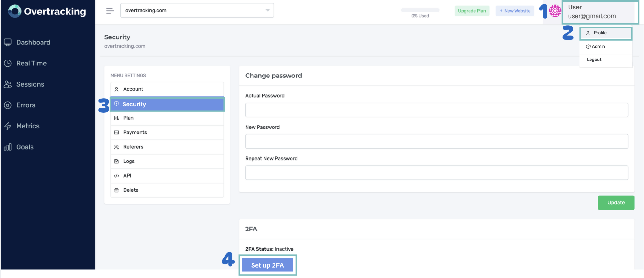
Task: Click the Logs file icon
Action: coord(116,161)
